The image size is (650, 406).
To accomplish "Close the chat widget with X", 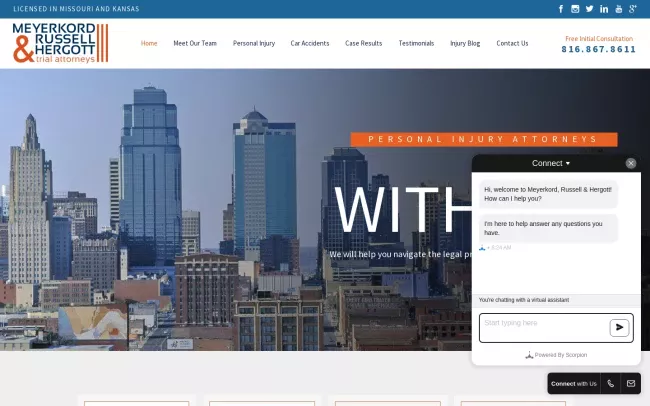I will 631,163.
